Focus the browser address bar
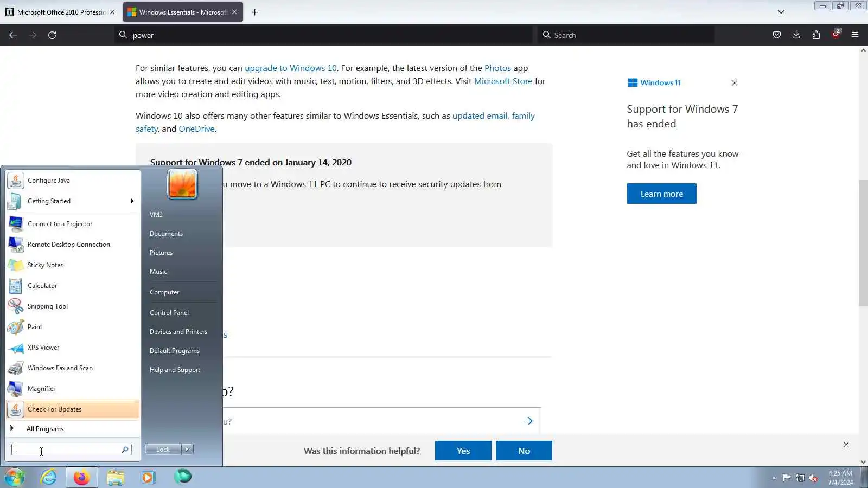 (324, 35)
